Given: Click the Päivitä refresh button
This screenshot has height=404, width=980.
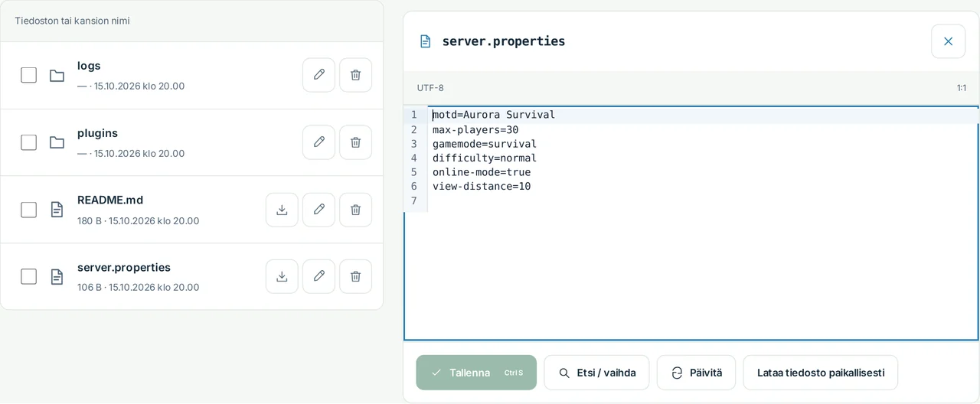Looking at the screenshot, I should click(696, 373).
